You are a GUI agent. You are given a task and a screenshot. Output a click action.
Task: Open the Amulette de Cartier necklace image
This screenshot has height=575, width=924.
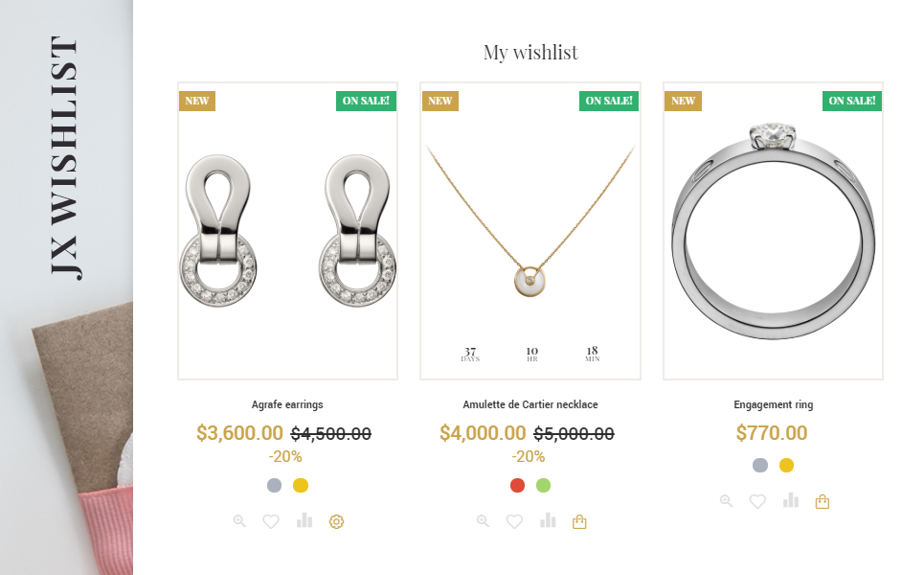[530, 231]
